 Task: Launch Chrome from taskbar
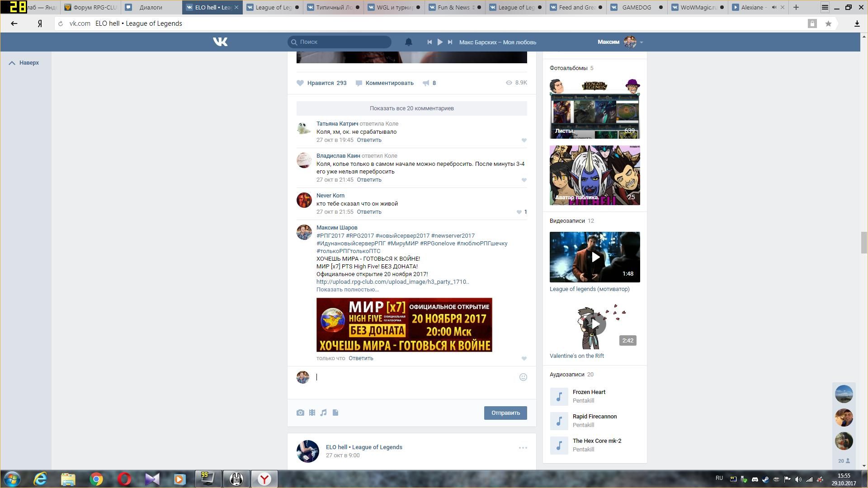[x=96, y=479]
